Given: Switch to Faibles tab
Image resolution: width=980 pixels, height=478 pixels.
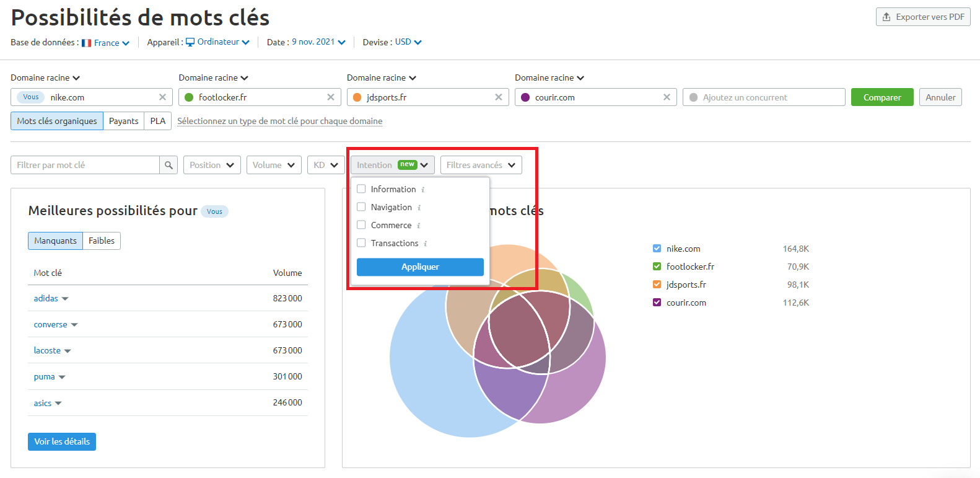Looking at the screenshot, I should tap(102, 241).
